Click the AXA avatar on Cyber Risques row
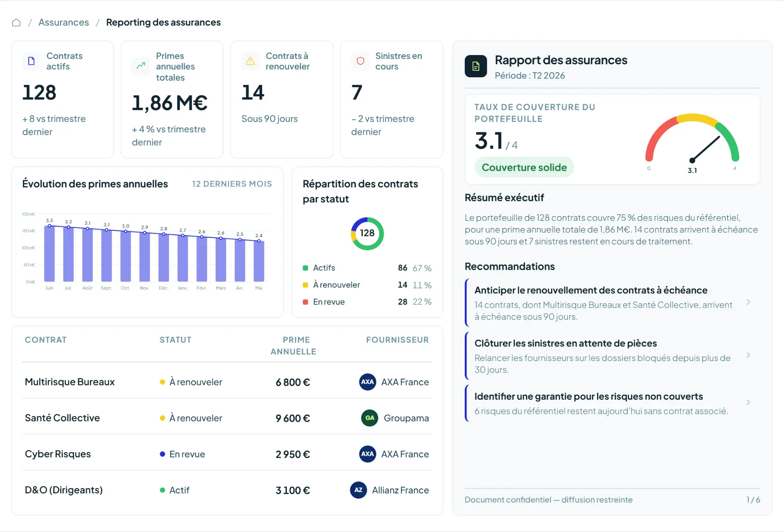 [x=367, y=454]
